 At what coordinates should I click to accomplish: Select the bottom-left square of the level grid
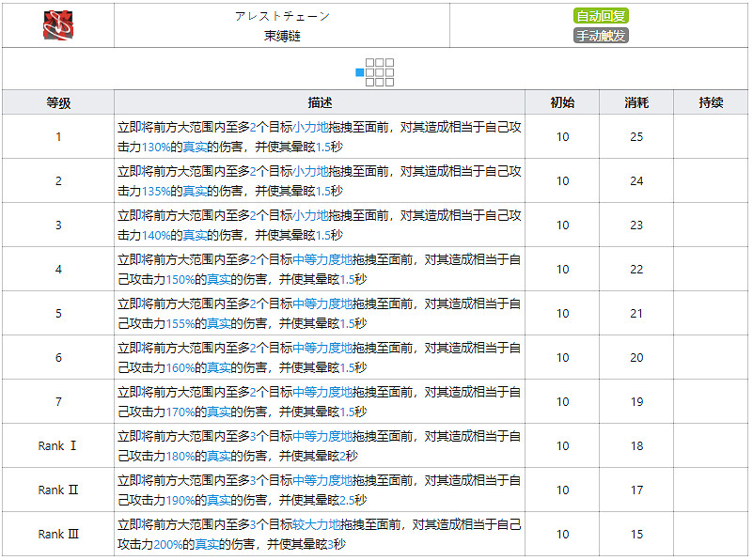pos(369,83)
